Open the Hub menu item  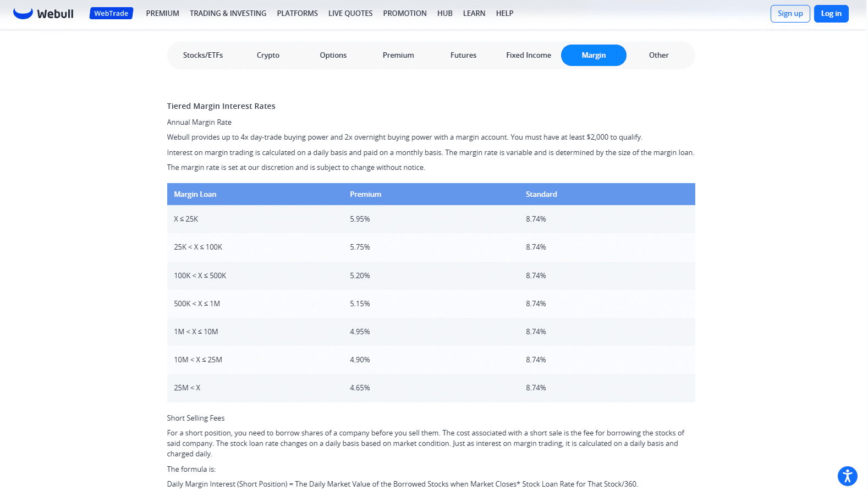tap(444, 13)
